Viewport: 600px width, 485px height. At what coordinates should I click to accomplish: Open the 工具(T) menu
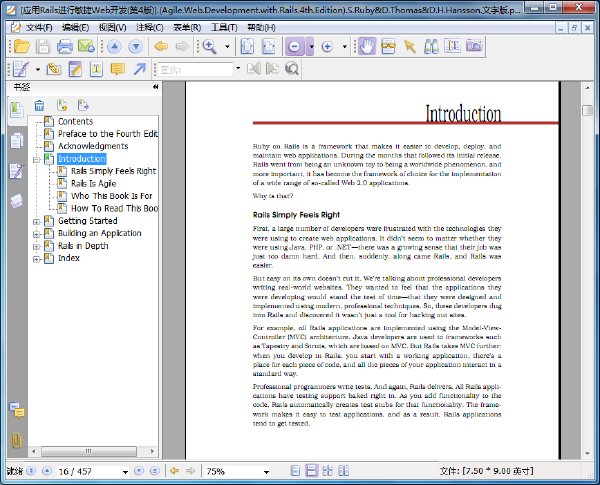click(x=224, y=28)
